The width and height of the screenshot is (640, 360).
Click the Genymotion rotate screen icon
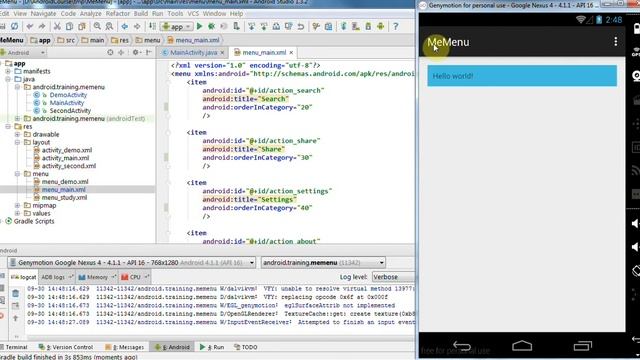(x=636, y=270)
